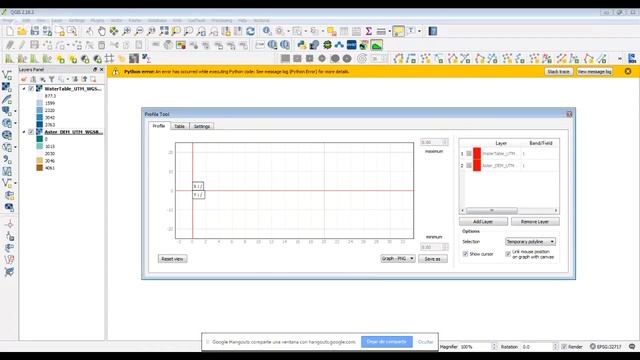Click the Rotation value field

tap(540, 347)
